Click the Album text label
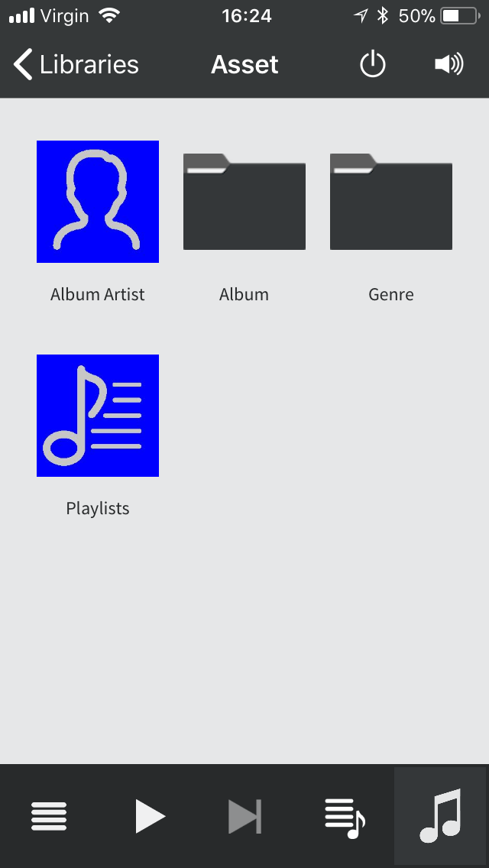This screenshot has width=489, height=868. 244,294
